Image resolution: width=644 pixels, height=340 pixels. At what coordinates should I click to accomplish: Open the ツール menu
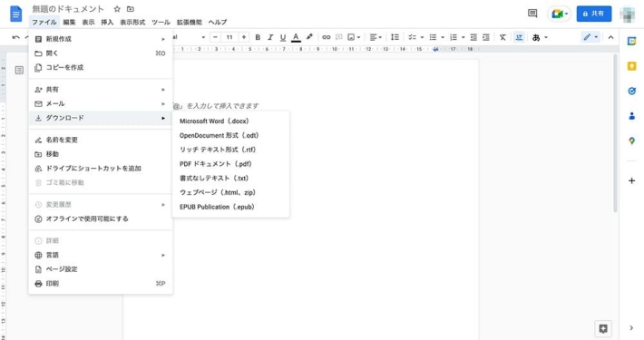161,22
